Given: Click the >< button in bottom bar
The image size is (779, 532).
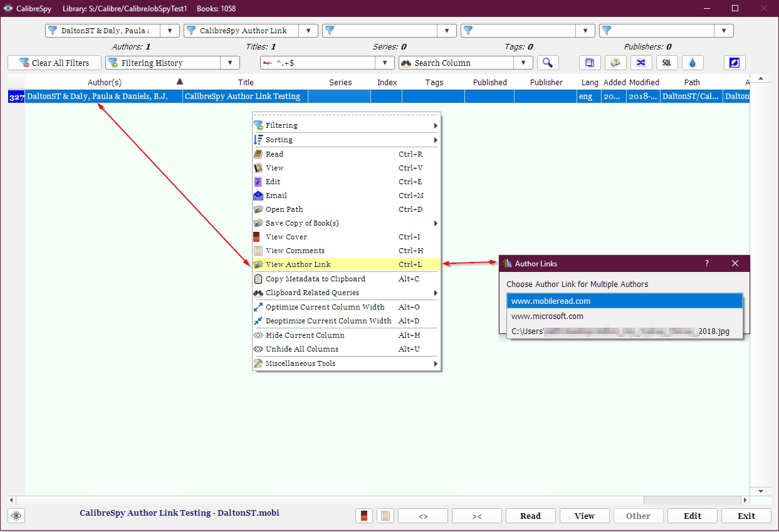Looking at the screenshot, I should click(x=477, y=516).
